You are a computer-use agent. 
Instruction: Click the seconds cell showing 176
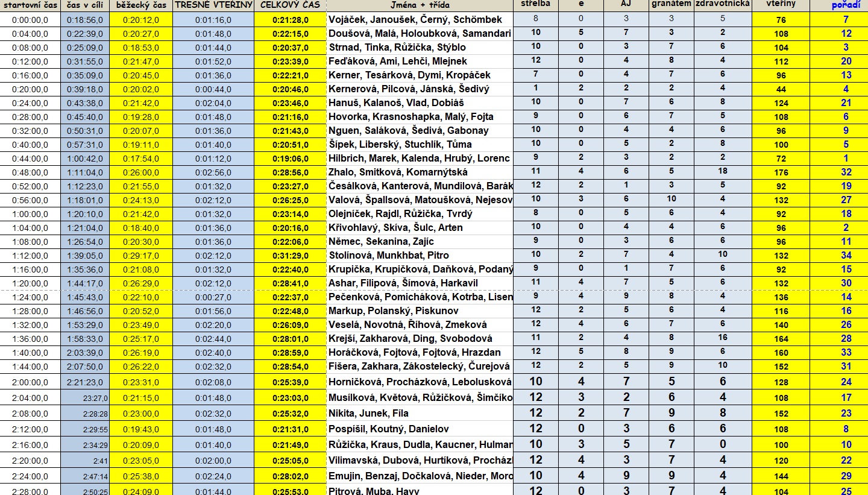click(x=781, y=172)
